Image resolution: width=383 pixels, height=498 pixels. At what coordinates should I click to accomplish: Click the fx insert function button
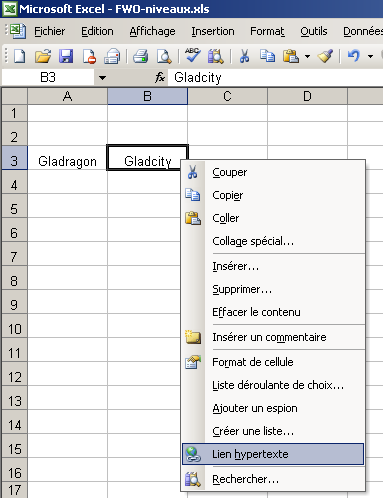(160, 78)
